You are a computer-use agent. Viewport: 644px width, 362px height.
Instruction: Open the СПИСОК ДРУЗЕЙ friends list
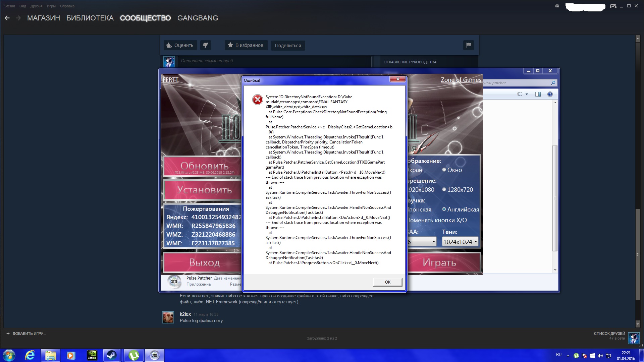(x=609, y=334)
